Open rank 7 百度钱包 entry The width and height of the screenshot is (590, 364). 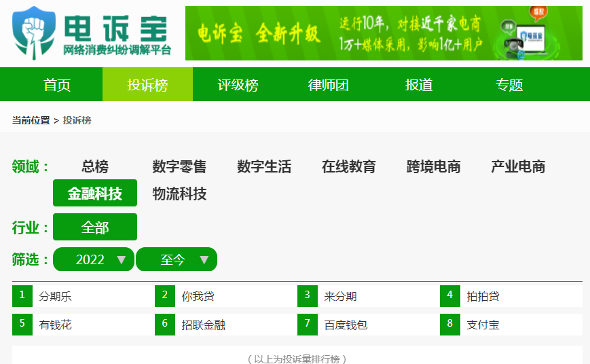pos(369,325)
